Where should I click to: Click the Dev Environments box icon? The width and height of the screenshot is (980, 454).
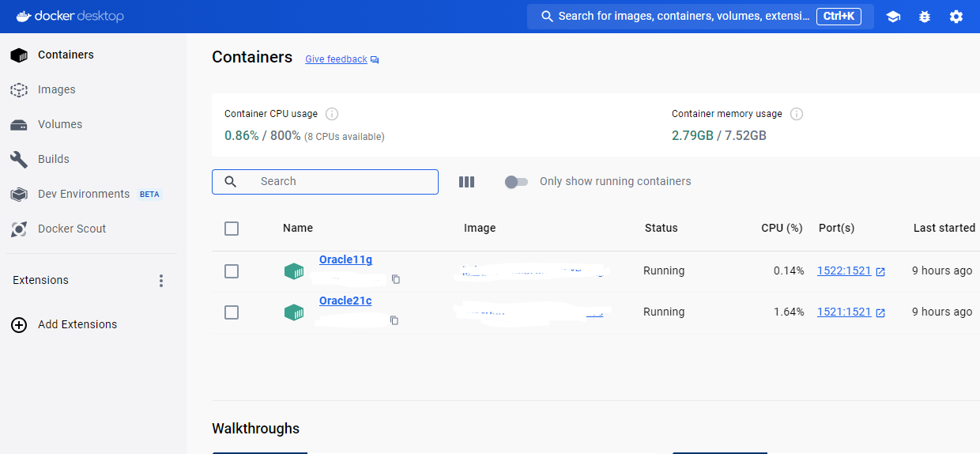point(19,195)
